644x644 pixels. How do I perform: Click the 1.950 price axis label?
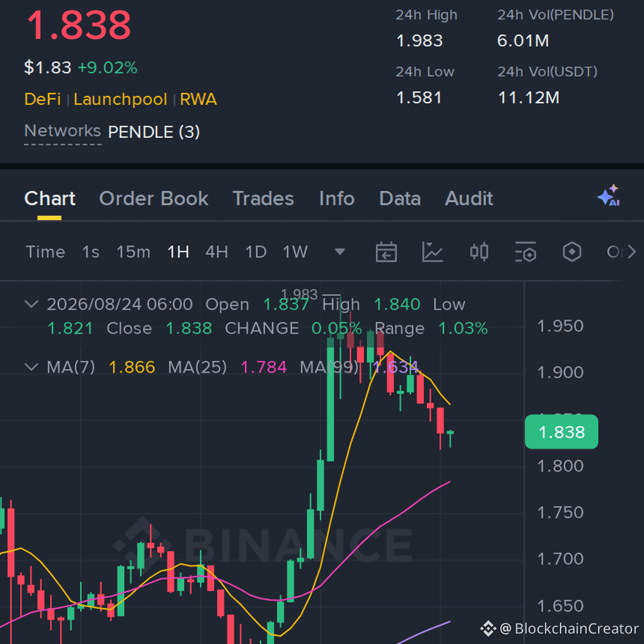pyautogui.click(x=560, y=326)
